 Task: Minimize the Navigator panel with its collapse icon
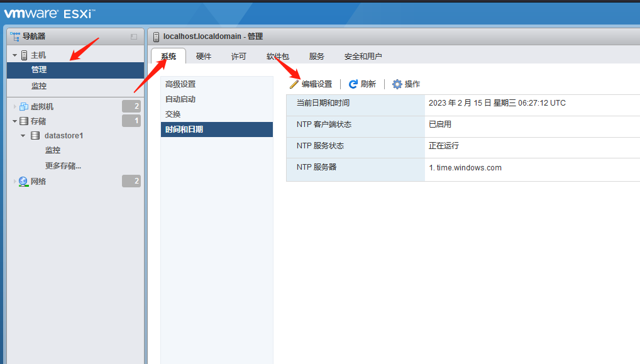click(x=134, y=36)
